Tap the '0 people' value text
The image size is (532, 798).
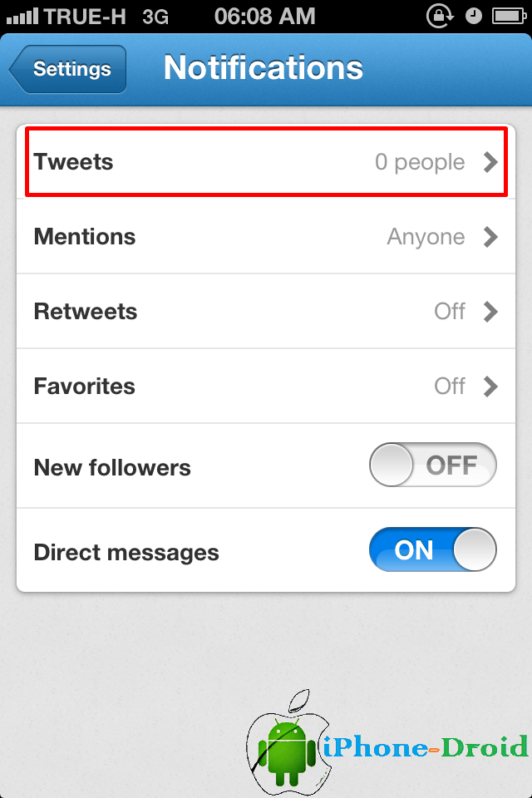(420, 162)
